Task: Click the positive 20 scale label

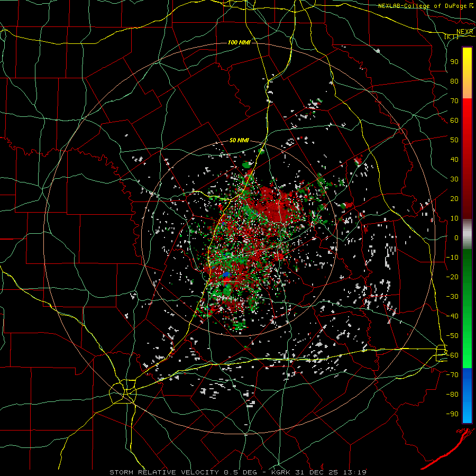Action: [x=454, y=198]
